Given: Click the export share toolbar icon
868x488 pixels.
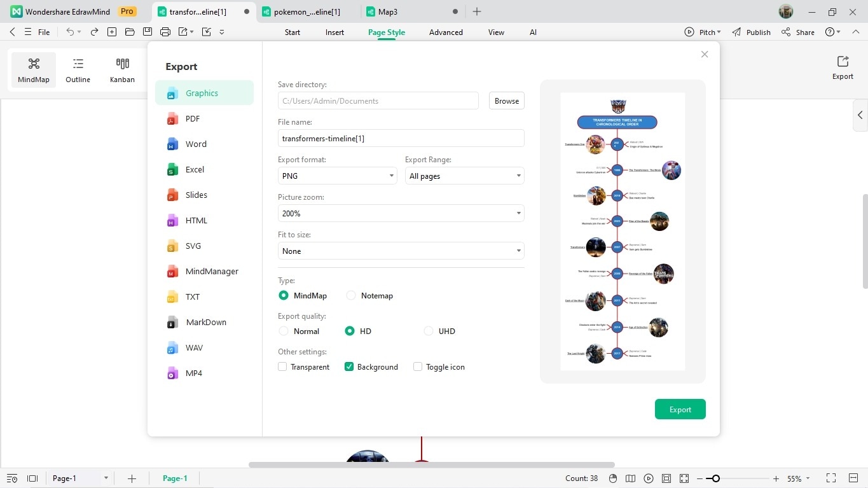Looking at the screenshot, I should 183,32.
